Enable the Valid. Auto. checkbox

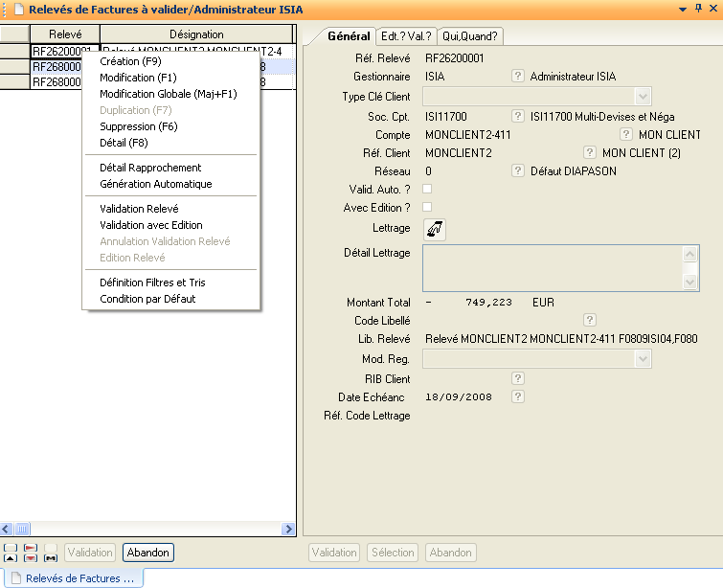pyautogui.click(x=427, y=189)
